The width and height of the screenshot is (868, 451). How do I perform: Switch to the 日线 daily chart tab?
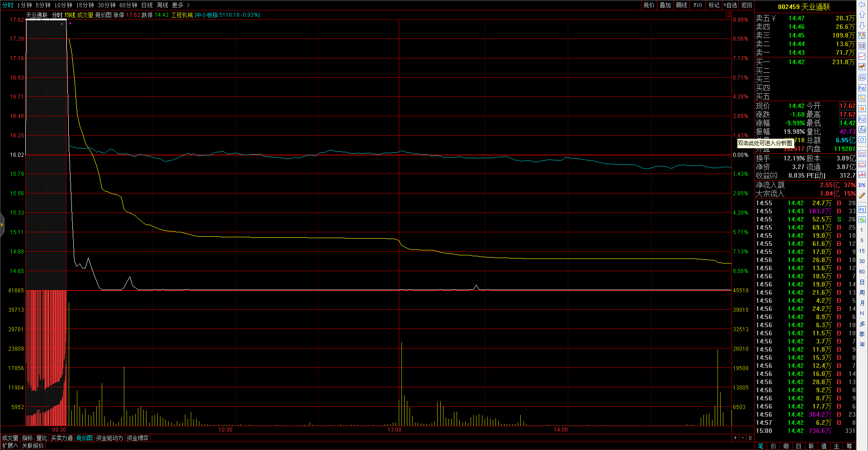147,5
